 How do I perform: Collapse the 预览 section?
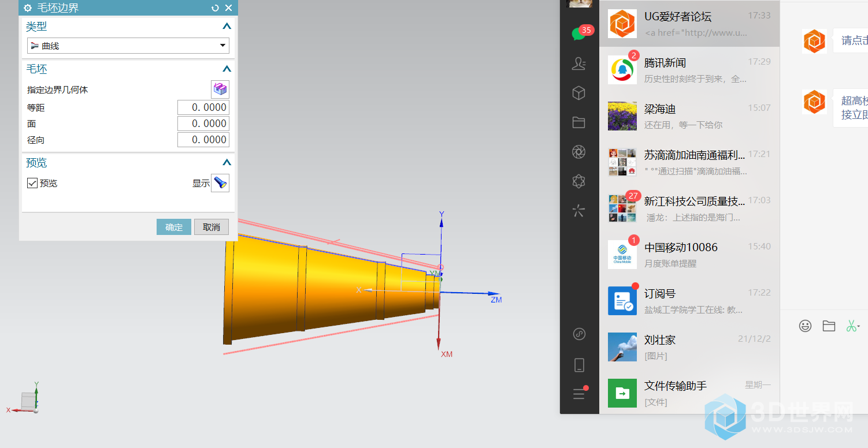[x=227, y=163]
